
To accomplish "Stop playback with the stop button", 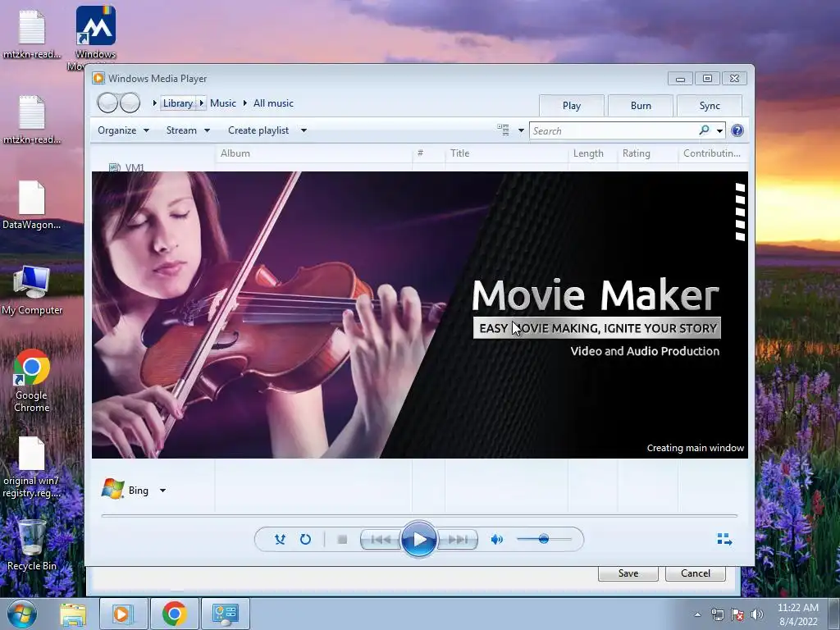I will 342,540.
